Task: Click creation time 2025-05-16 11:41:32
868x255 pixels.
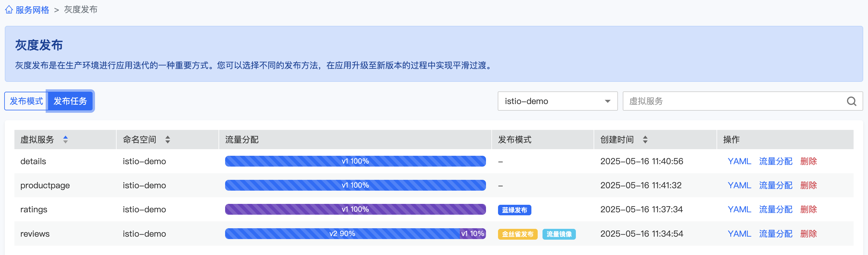Action: pos(641,185)
